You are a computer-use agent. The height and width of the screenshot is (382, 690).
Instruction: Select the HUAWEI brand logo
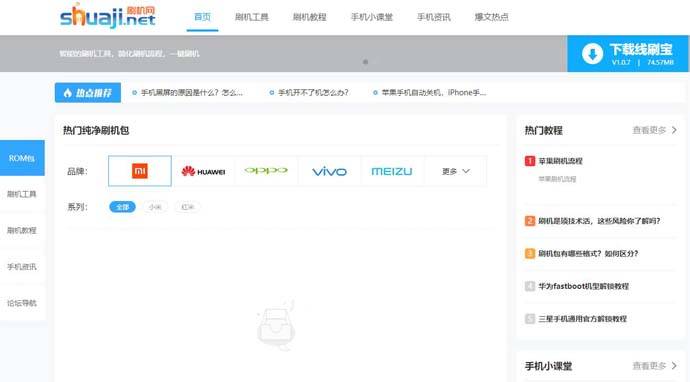pyautogui.click(x=203, y=171)
